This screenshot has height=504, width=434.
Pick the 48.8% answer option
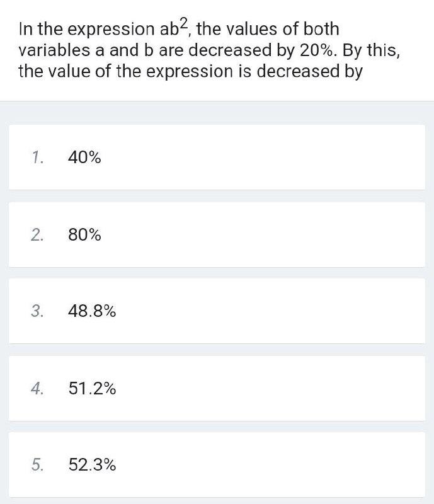tap(92, 311)
